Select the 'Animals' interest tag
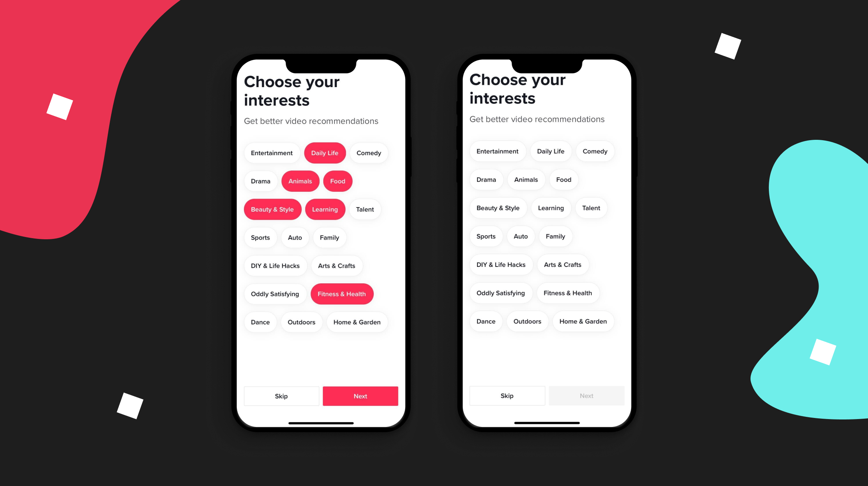Image resolution: width=868 pixels, height=486 pixels. [x=300, y=181]
